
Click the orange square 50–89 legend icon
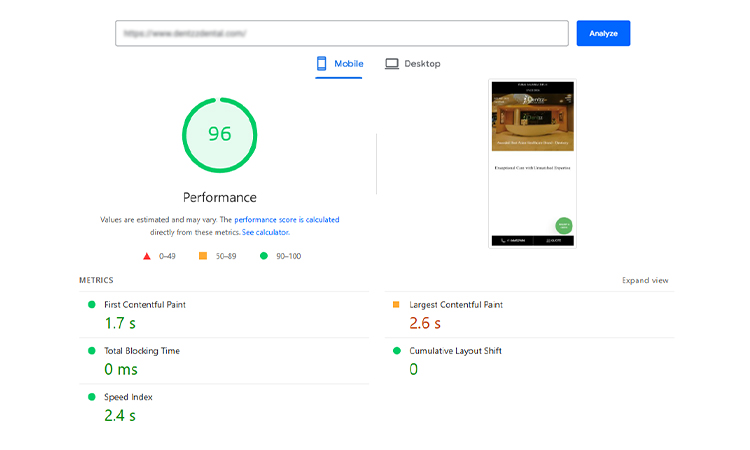pos(203,256)
